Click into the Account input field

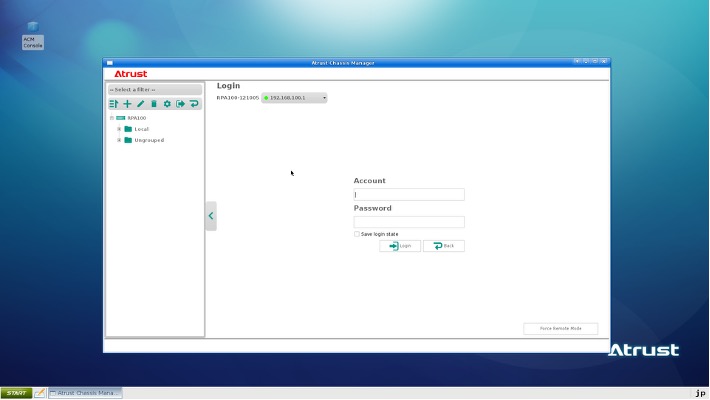409,195
